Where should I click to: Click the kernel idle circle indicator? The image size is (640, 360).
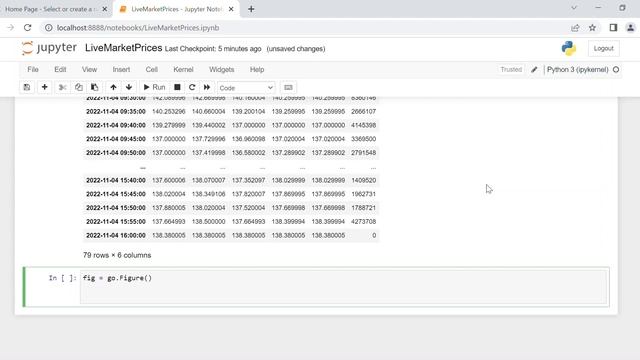[616, 70]
